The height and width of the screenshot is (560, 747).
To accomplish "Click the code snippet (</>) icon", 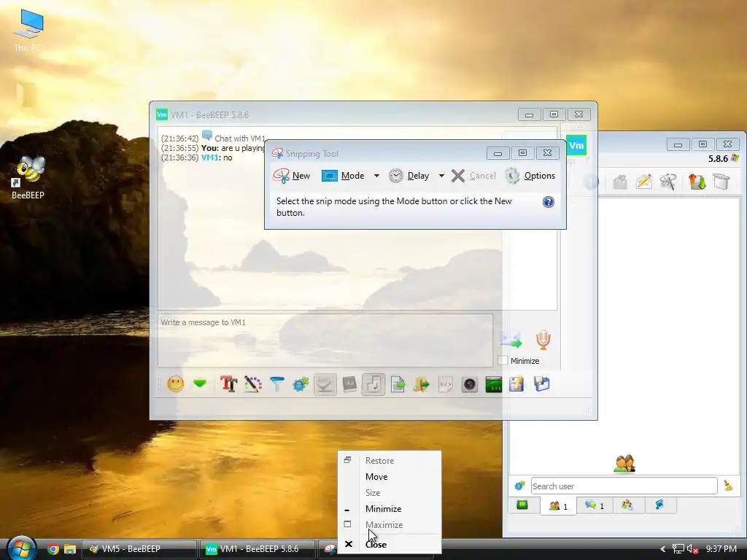I will tap(446, 384).
